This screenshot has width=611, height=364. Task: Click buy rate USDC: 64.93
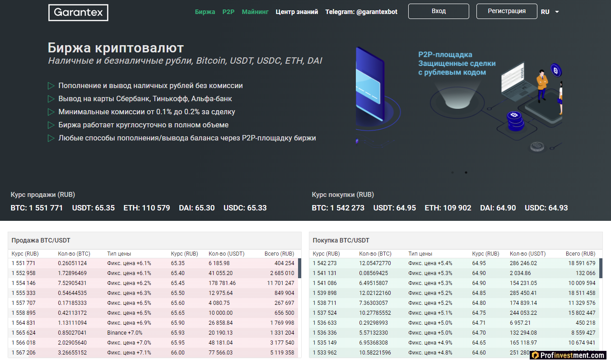point(546,208)
